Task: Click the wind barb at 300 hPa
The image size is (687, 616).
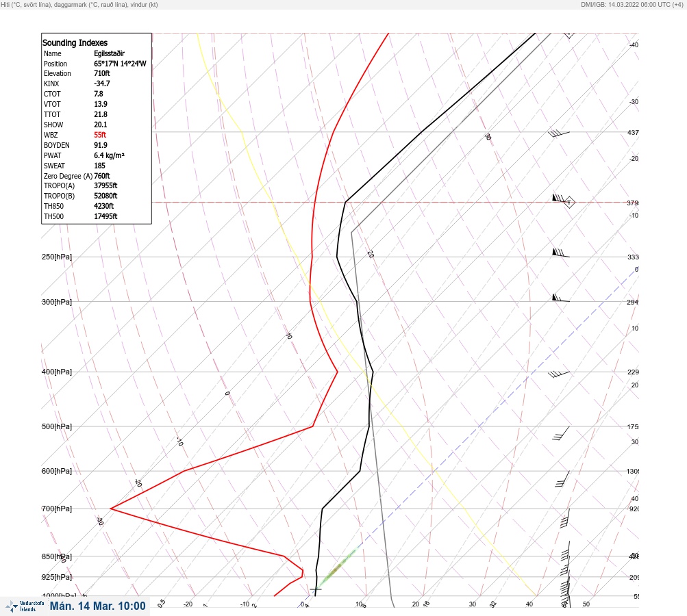Action: 561,298
